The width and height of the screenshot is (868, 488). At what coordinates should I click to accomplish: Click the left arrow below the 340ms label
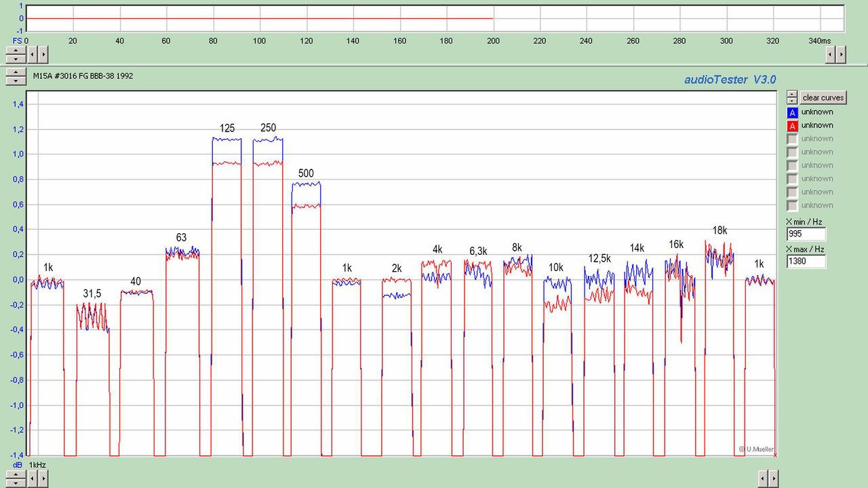831,54
